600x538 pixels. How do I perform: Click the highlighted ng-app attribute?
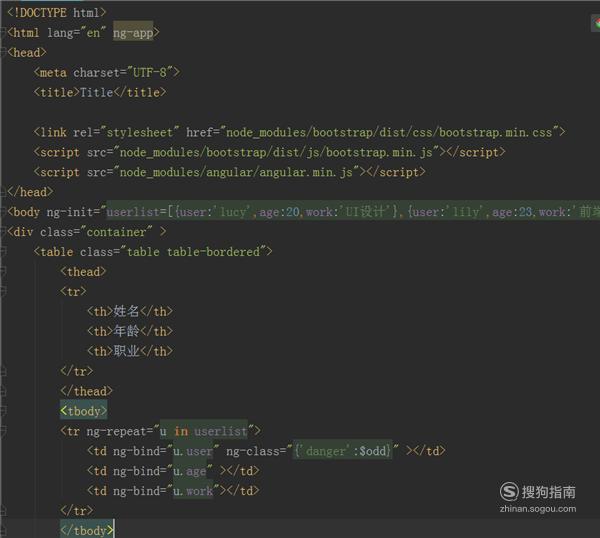[x=133, y=33]
